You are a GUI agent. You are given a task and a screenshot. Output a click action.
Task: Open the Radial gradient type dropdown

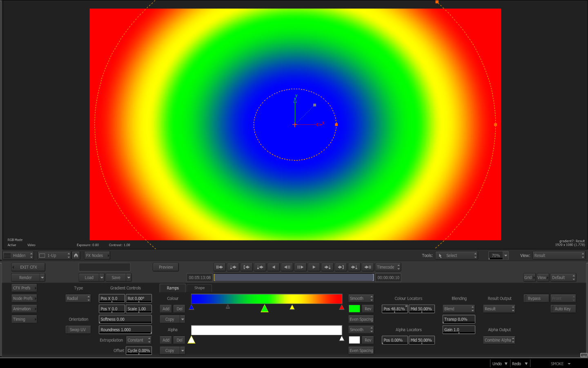click(x=78, y=298)
